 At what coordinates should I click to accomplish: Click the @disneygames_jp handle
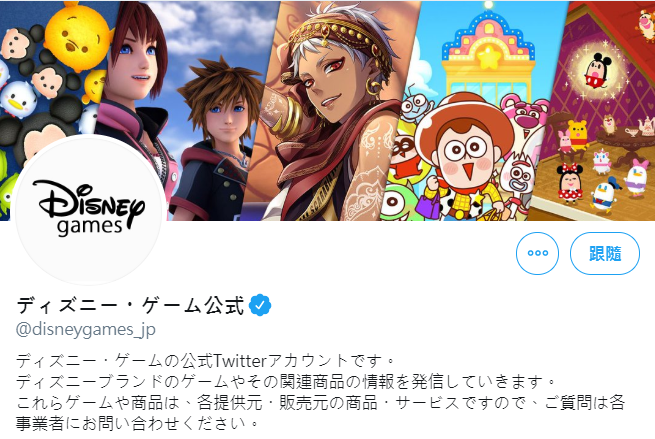pyautogui.click(x=86, y=329)
